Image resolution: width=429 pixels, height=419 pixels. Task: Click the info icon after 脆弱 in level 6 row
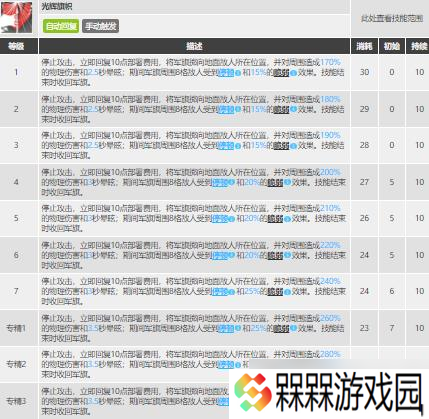click(x=287, y=255)
